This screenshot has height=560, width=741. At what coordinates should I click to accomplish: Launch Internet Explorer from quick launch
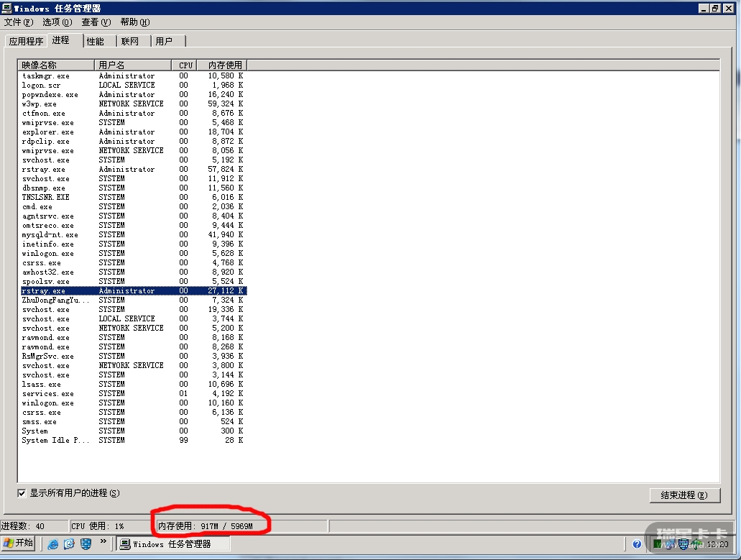pyautogui.click(x=53, y=544)
